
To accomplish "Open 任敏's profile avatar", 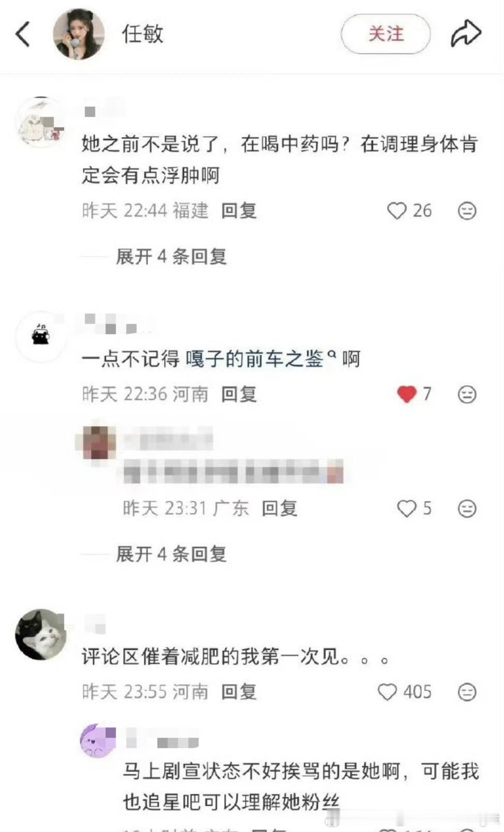I will pyautogui.click(x=79, y=34).
